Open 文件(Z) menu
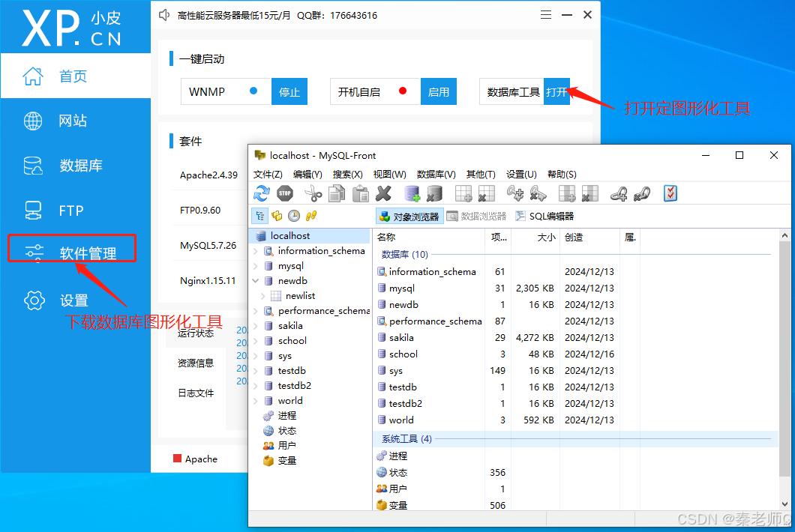The image size is (795, 532). (x=268, y=175)
